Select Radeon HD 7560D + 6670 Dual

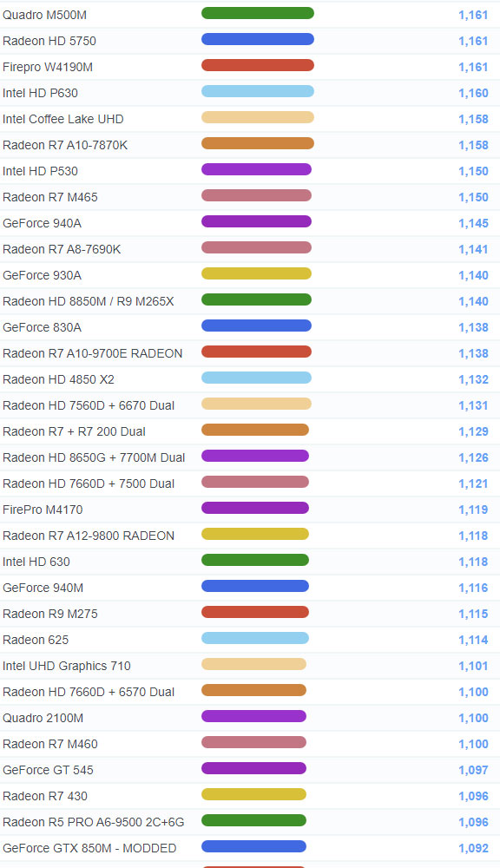pos(89,405)
